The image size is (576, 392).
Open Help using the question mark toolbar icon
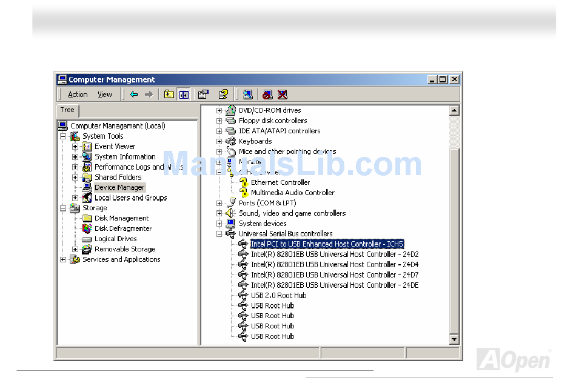point(223,95)
